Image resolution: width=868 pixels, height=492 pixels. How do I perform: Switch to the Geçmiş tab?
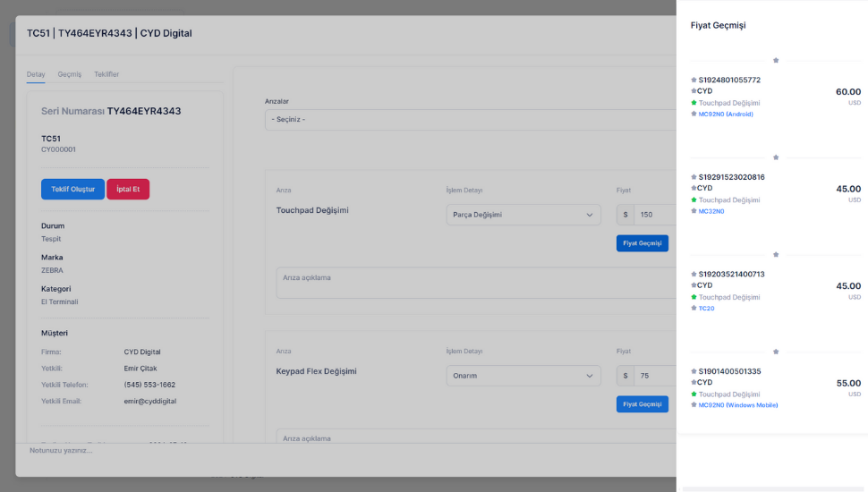click(70, 74)
